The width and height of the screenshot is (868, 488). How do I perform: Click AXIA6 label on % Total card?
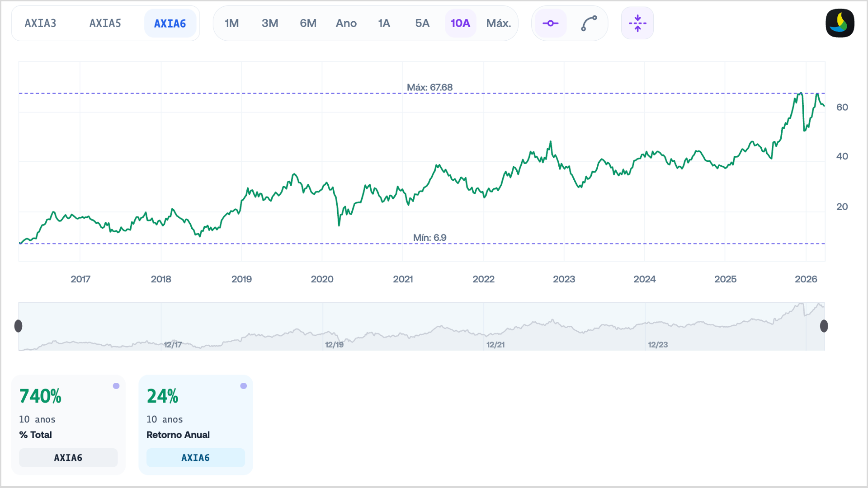point(68,458)
